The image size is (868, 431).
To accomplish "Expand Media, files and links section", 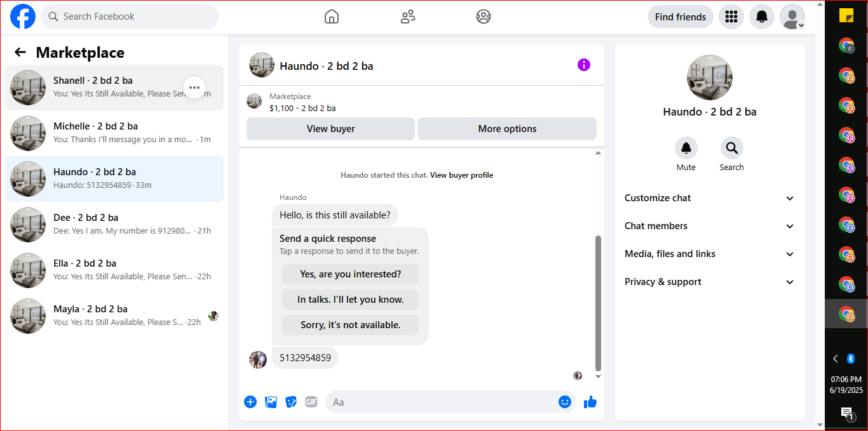I will (x=710, y=254).
